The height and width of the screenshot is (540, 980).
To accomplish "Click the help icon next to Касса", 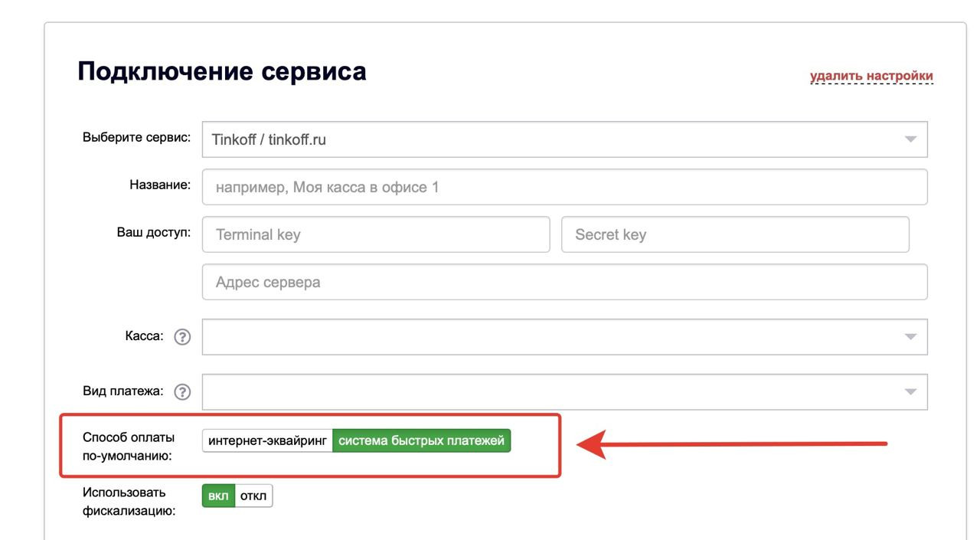I will click(x=182, y=337).
